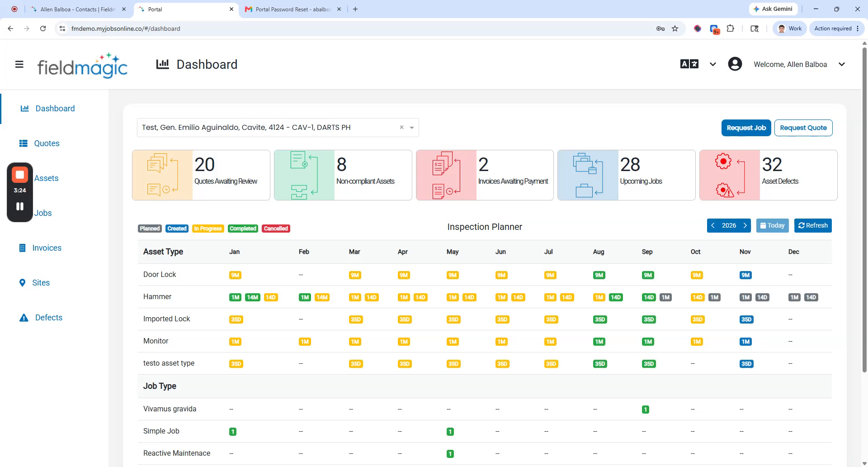Open the Chrome extensions puzzle icon
The width and height of the screenshot is (868, 467).
pyautogui.click(x=730, y=29)
